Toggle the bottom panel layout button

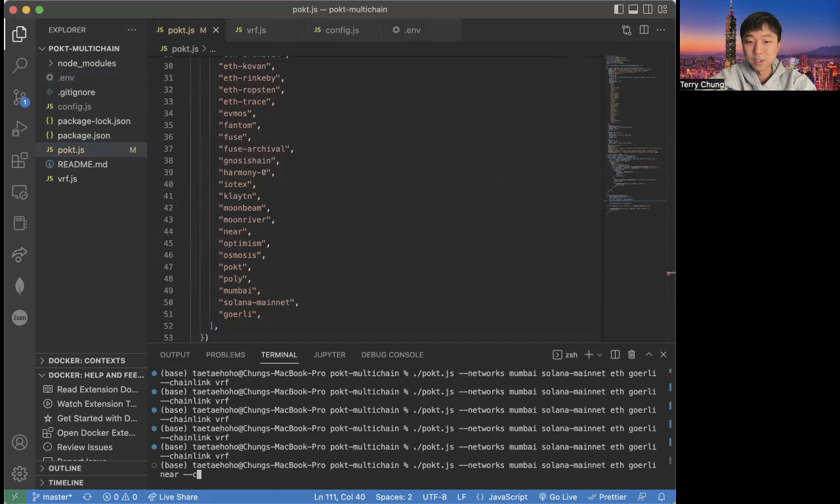[x=633, y=9]
